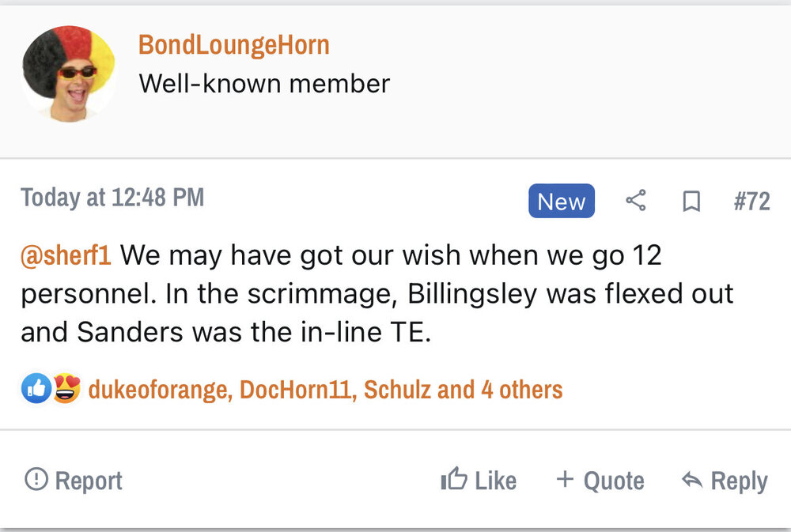This screenshot has width=791, height=532.
Task: Bookmark post #72
Action: [x=691, y=202]
